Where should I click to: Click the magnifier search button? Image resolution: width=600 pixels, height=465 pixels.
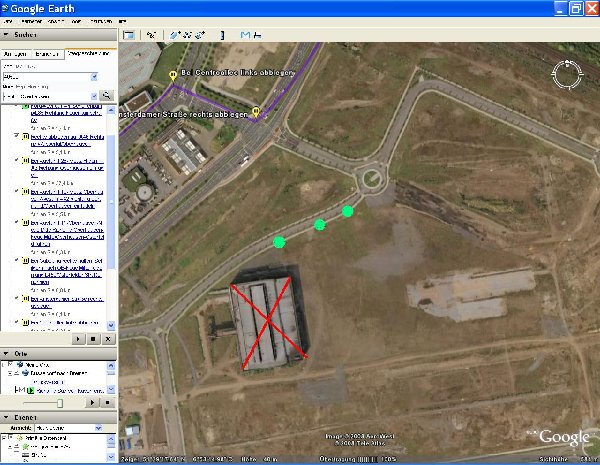106,94
